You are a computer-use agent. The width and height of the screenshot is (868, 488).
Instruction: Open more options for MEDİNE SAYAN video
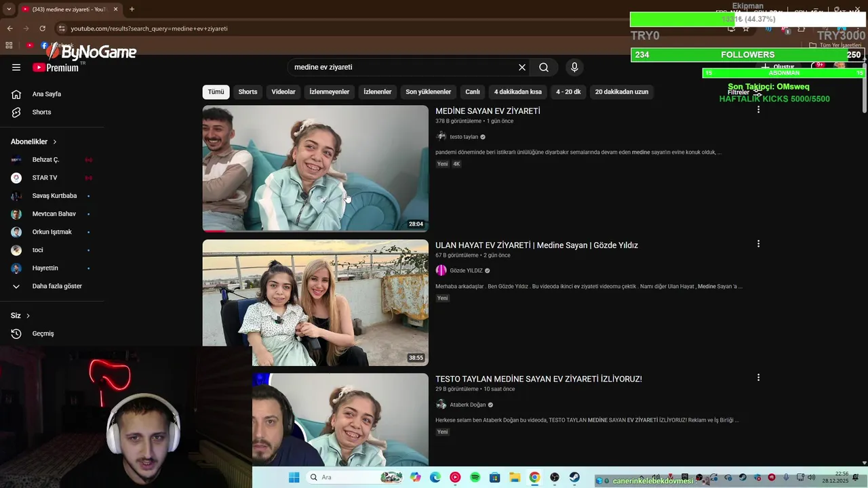pyautogui.click(x=758, y=110)
